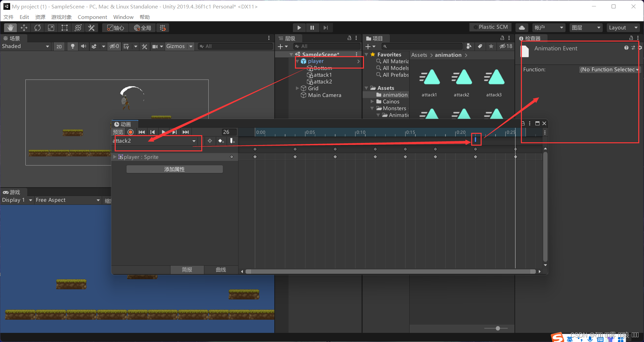Click Add Keyframe icon in Animation
The height and width of the screenshot is (342, 644).
coord(221,141)
